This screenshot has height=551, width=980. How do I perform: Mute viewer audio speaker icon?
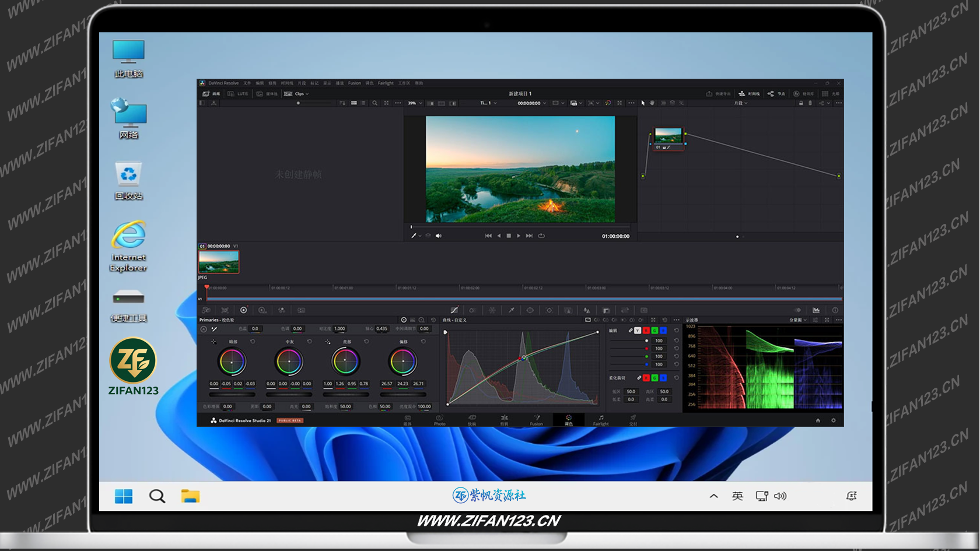pos(439,236)
